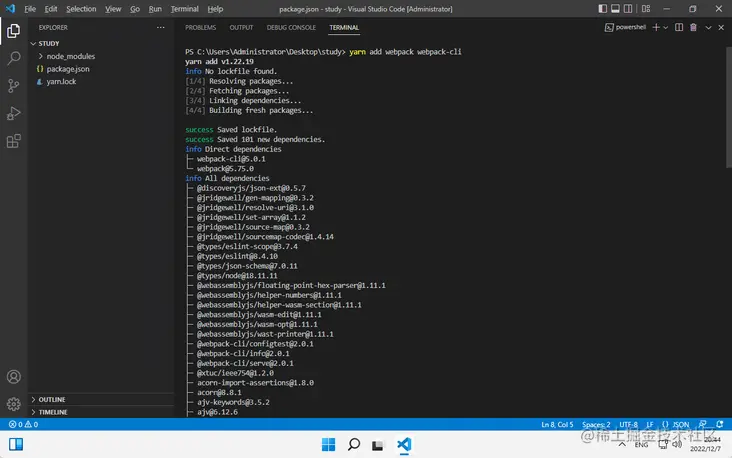Toggle the primary side bar layout icon
The width and height of the screenshot is (732, 458).
point(603,8)
